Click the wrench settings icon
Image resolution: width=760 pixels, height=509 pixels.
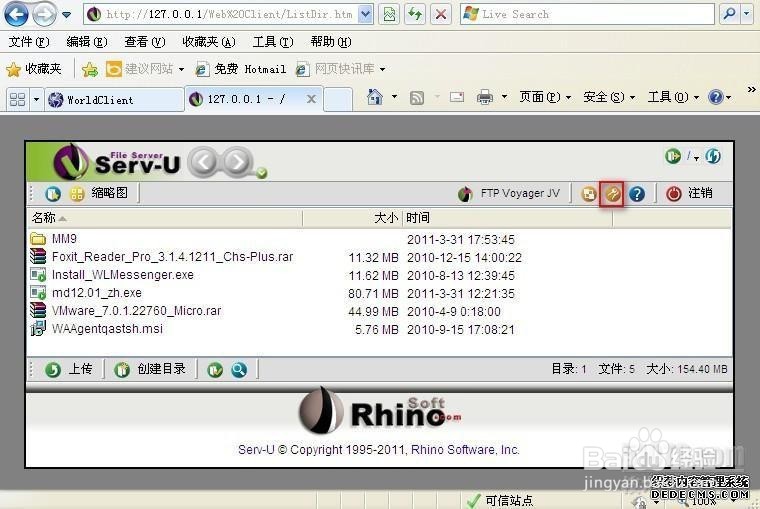pos(612,194)
